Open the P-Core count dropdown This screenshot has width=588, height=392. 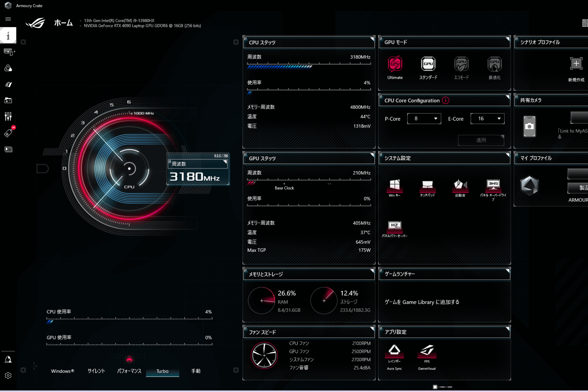[424, 119]
